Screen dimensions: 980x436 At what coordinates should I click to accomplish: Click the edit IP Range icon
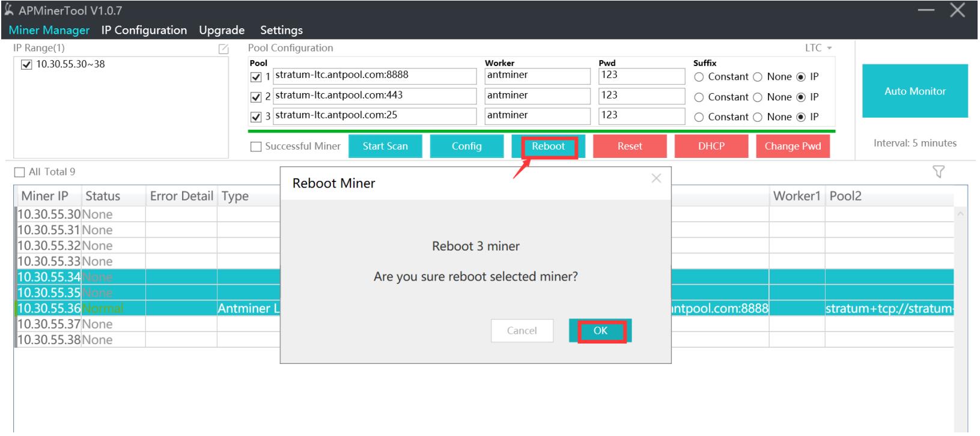pos(223,49)
